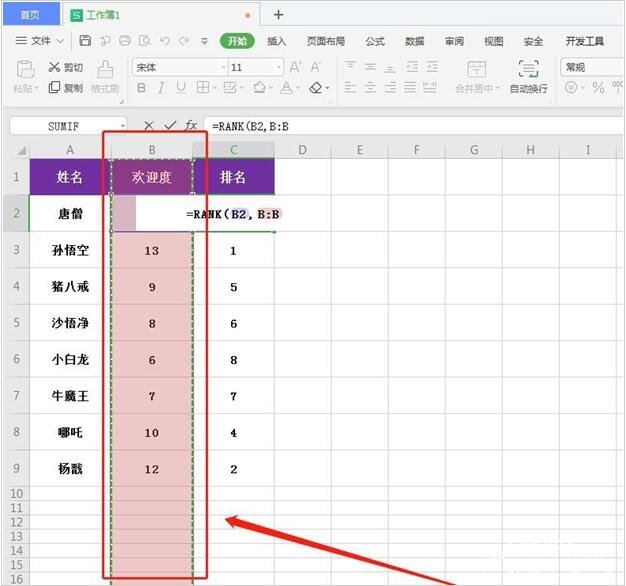Image resolution: width=626 pixels, height=586 pixels.
Task: Click the Save icon in quick toolbar
Action: [x=85, y=41]
